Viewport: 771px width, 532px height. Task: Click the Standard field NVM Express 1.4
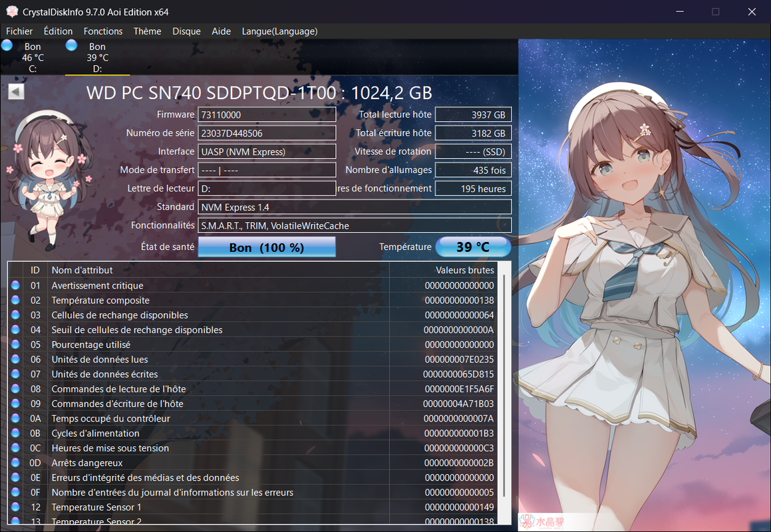click(x=355, y=207)
